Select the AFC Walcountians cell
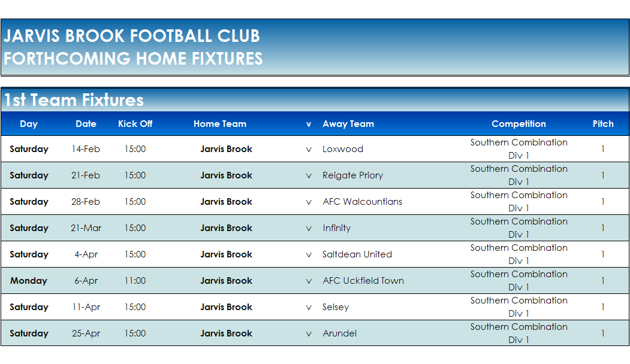This screenshot has height=364, width=630. pos(362,202)
